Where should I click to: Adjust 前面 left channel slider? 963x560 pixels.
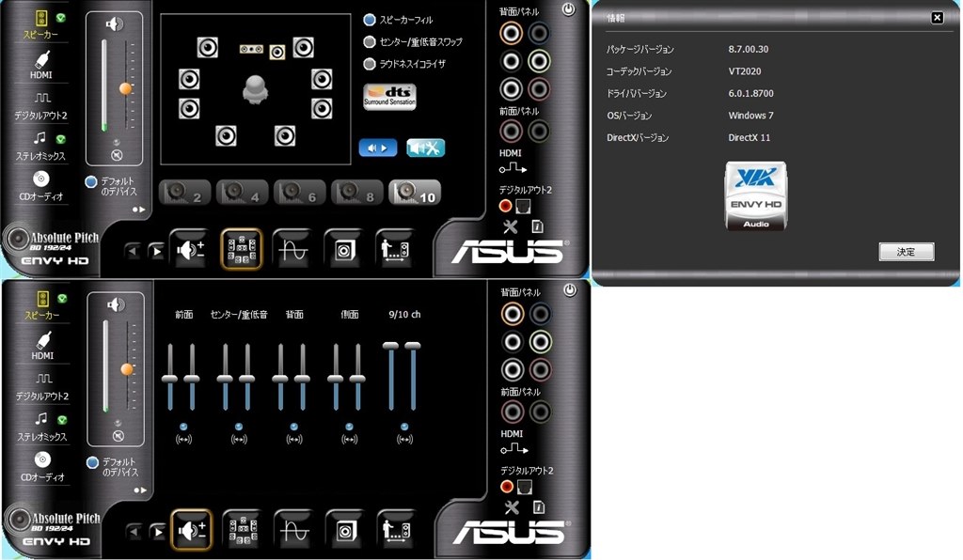170,379
